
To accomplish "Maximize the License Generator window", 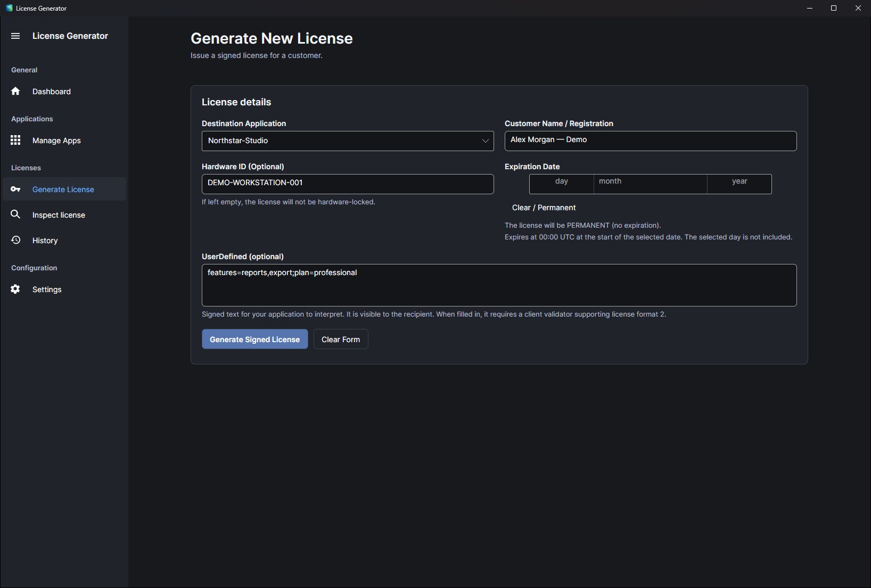I will pyautogui.click(x=834, y=8).
